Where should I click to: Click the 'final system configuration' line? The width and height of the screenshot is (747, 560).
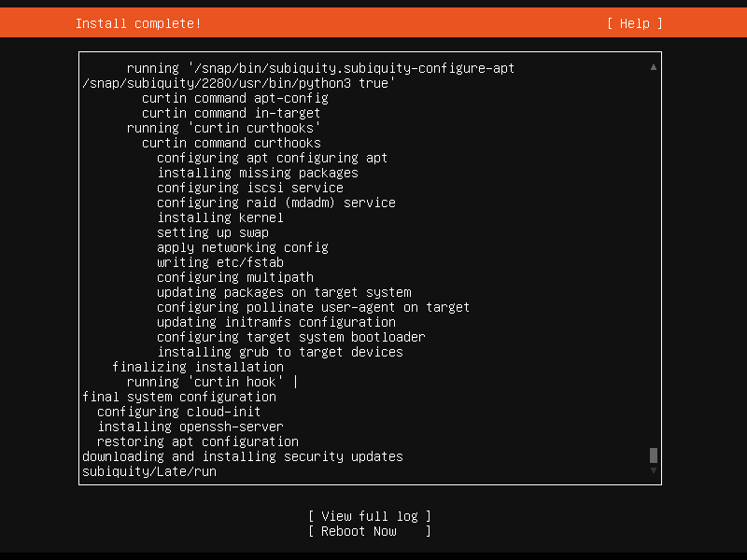178,397
